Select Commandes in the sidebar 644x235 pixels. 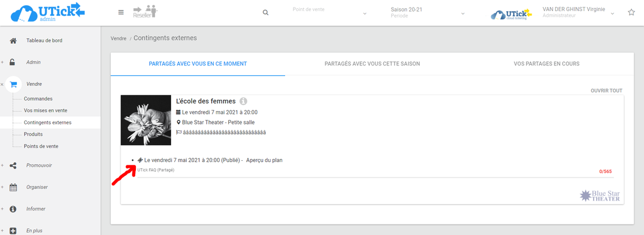tap(38, 99)
